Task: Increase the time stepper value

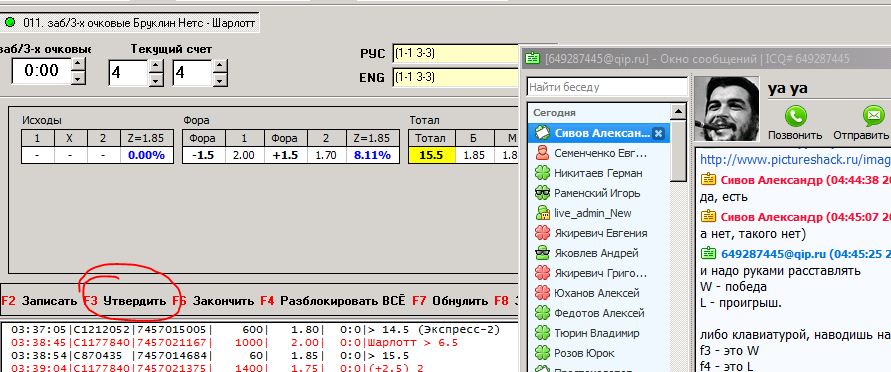Action: tap(78, 64)
